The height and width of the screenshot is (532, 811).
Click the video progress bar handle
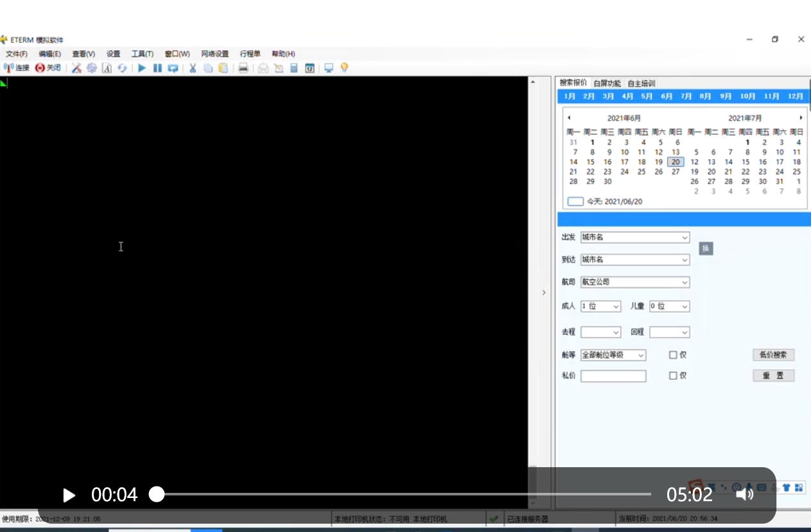point(157,494)
